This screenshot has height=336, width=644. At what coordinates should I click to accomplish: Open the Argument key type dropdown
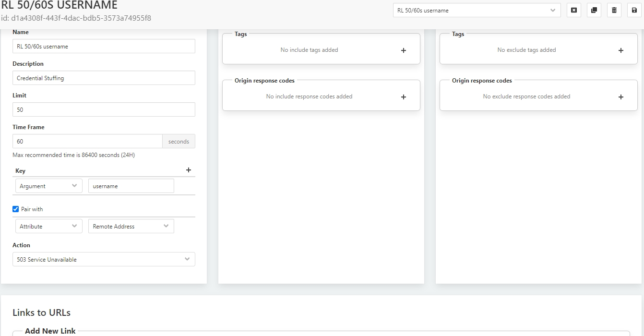pyautogui.click(x=48, y=186)
